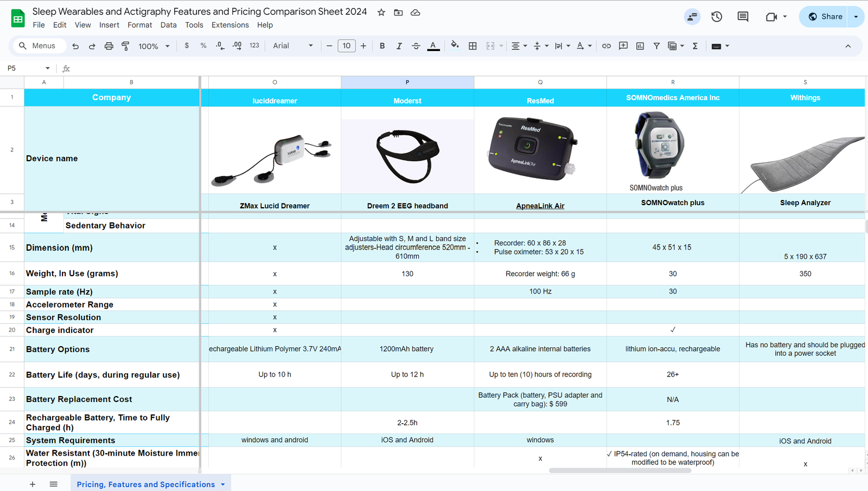Image resolution: width=868 pixels, height=491 pixels.
Task: Click the ResMed device image
Action: pos(532,149)
